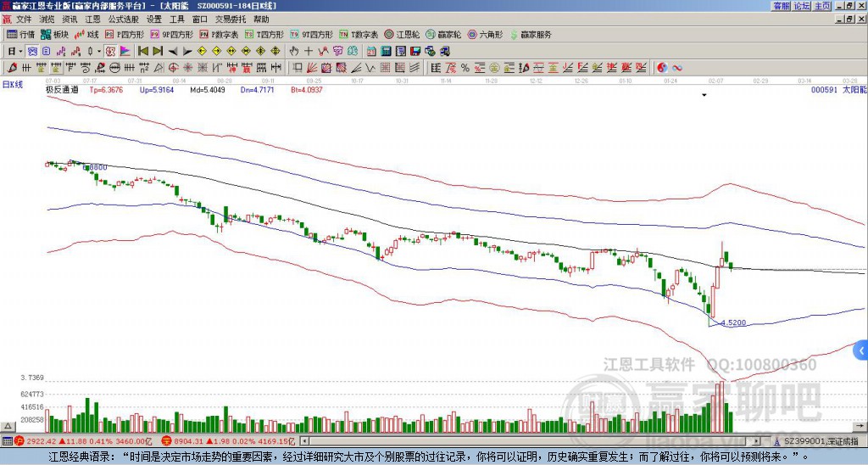The width and height of the screenshot is (868, 465).
Task: Click the yin-yang taiji icon
Action: [x=662, y=68]
